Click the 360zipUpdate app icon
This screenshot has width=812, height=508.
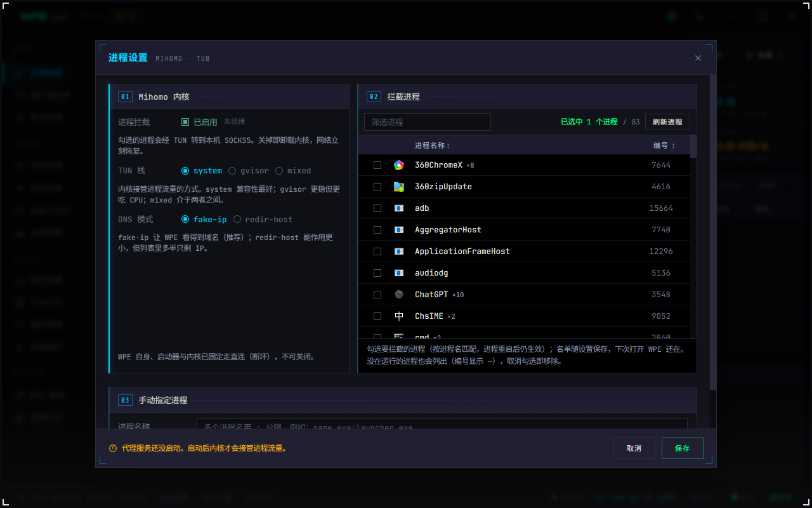click(399, 187)
